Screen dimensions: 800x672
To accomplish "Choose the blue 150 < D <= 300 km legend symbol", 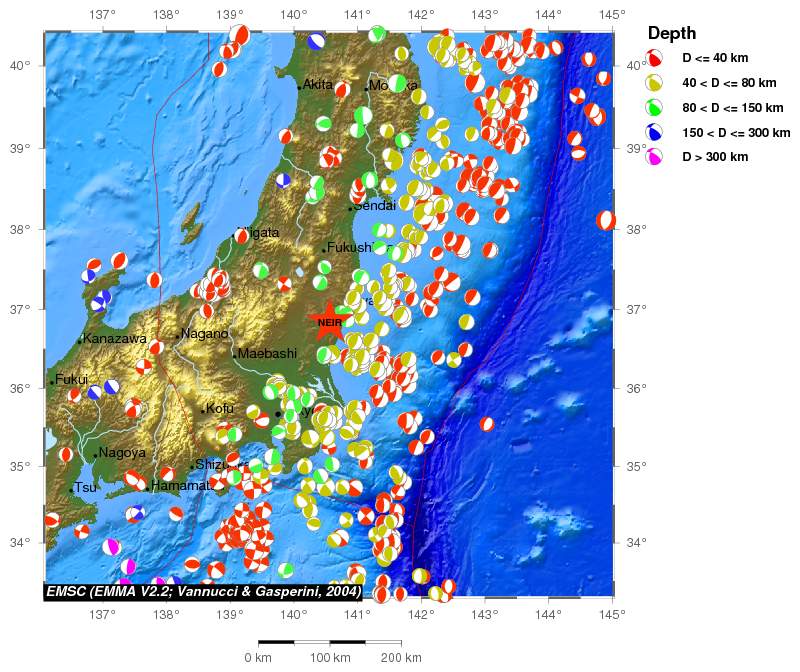I will pos(654,132).
